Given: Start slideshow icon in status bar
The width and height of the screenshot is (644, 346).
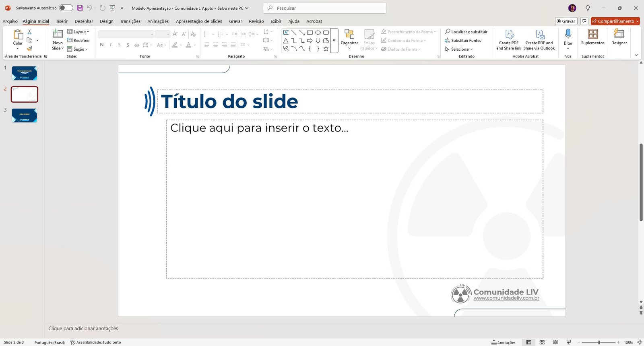Looking at the screenshot, I should coord(569,342).
